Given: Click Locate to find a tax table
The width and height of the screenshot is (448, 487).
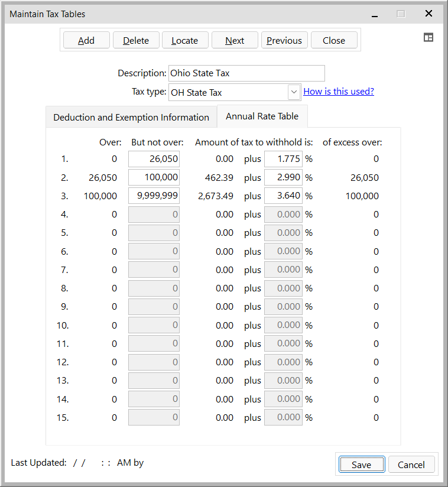Looking at the screenshot, I should click(x=184, y=40).
